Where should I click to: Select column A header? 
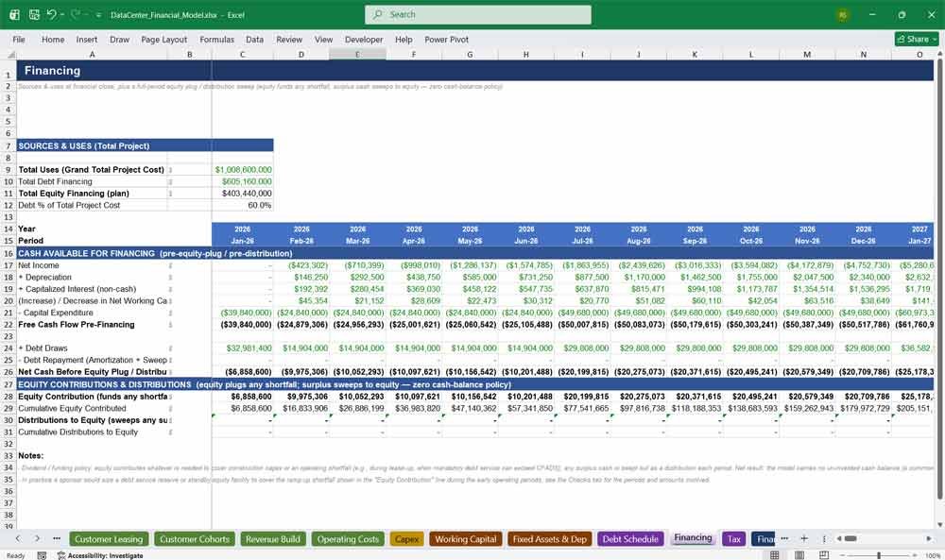[93, 54]
